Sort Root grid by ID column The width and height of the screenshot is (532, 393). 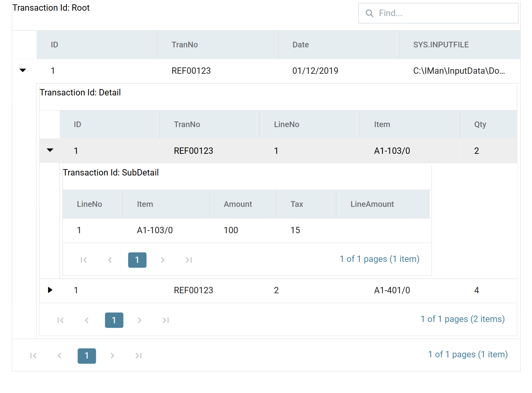97,45
